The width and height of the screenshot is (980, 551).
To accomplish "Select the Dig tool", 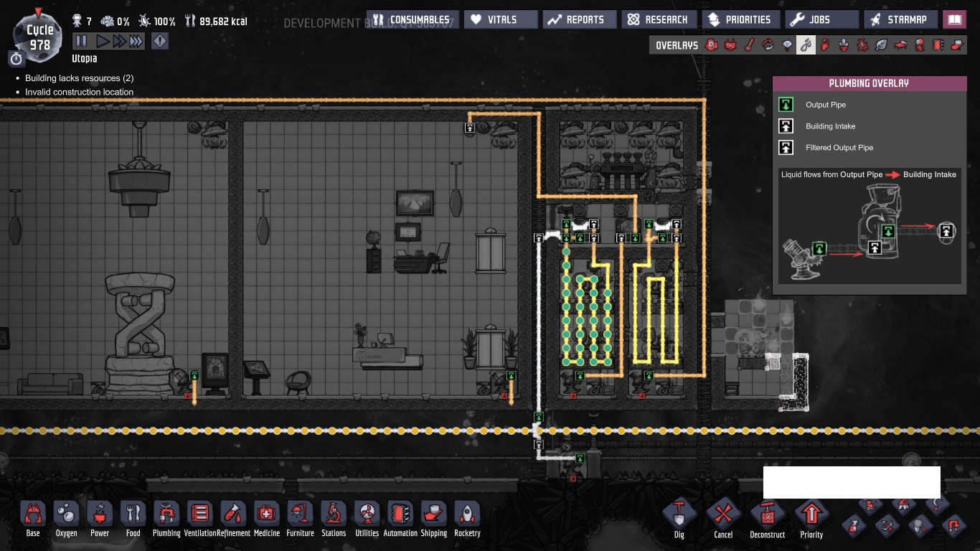I will click(679, 519).
